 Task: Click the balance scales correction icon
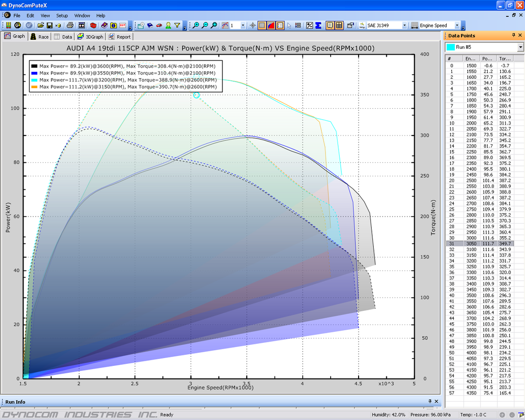pyautogui.click(x=362, y=25)
